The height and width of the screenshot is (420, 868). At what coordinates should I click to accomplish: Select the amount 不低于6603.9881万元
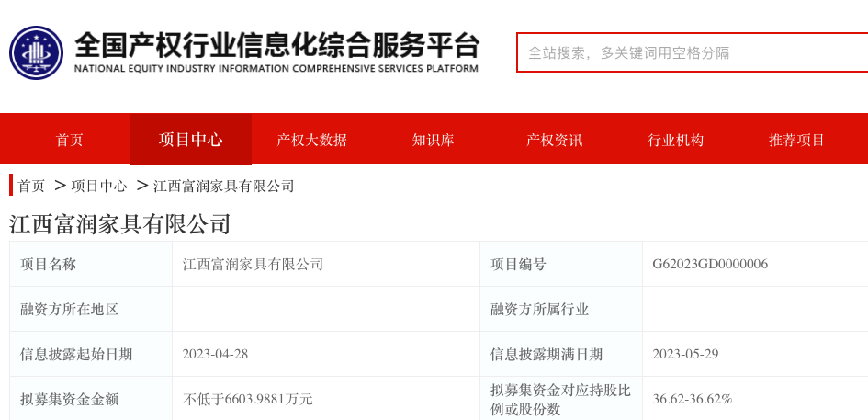[x=248, y=399]
